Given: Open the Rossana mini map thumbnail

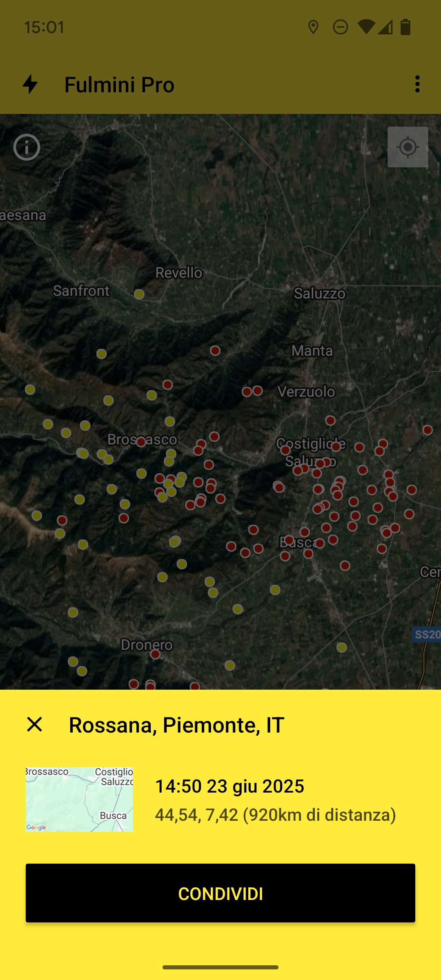Looking at the screenshot, I should pos(79,800).
